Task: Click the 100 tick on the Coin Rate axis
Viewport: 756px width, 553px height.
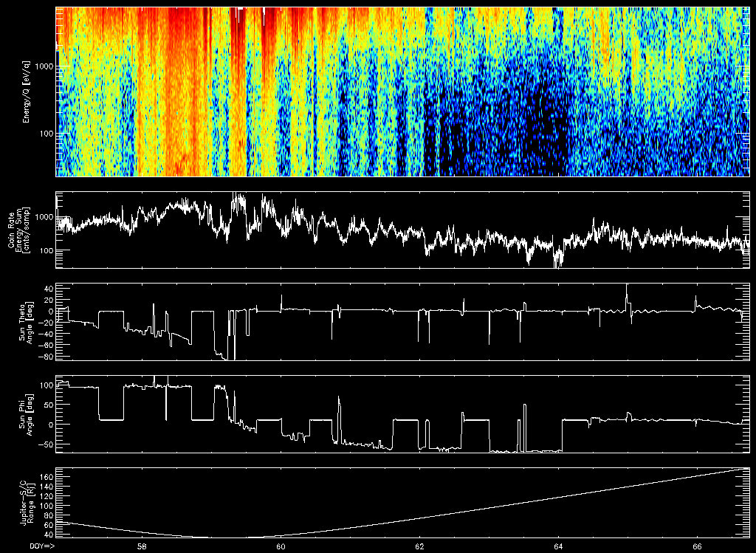Action: (45, 251)
